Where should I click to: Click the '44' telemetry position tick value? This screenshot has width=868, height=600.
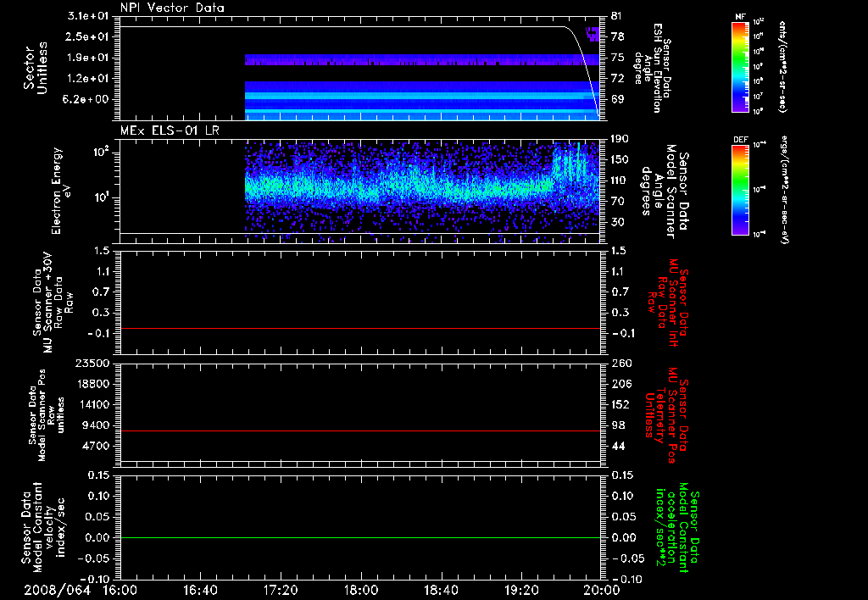pyautogui.click(x=618, y=446)
